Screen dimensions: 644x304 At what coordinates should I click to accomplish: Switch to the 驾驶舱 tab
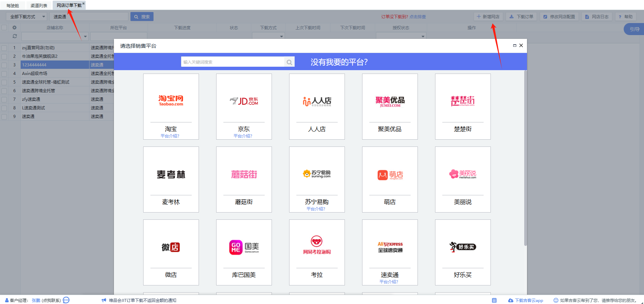pyautogui.click(x=13, y=6)
